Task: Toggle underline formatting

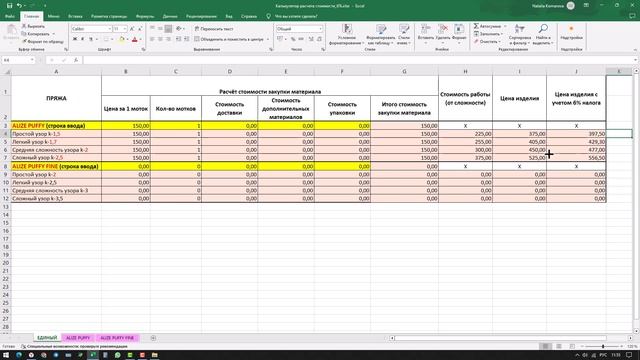Action: (91, 39)
